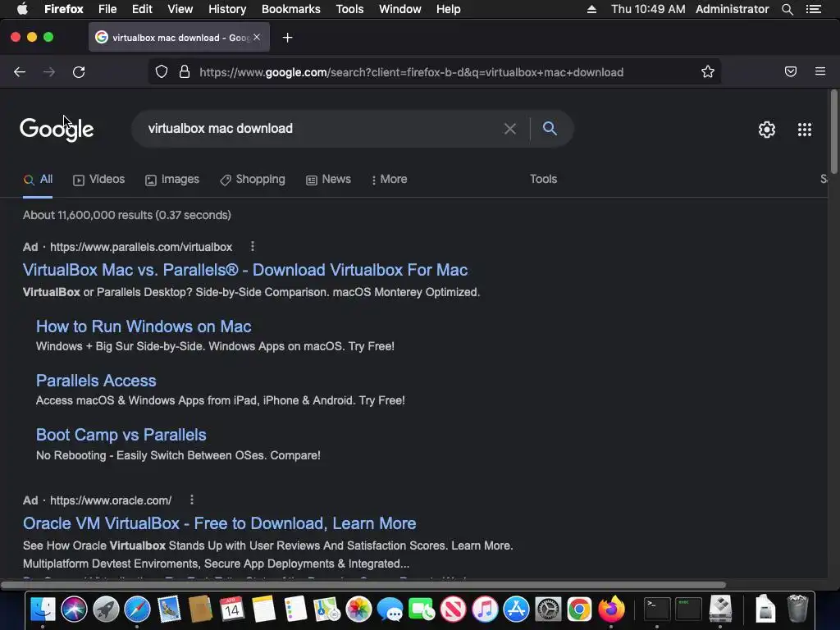Expand the More search filters
Image resolution: width=840 pixels, height=630 pixels.
click(x=389, y=180)
